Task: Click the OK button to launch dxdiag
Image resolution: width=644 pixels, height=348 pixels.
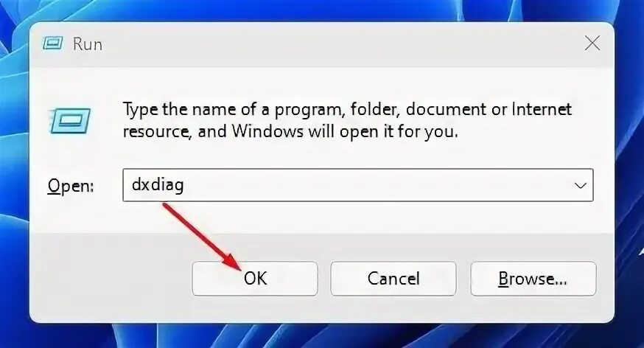Action: click(x=255, y=279)
